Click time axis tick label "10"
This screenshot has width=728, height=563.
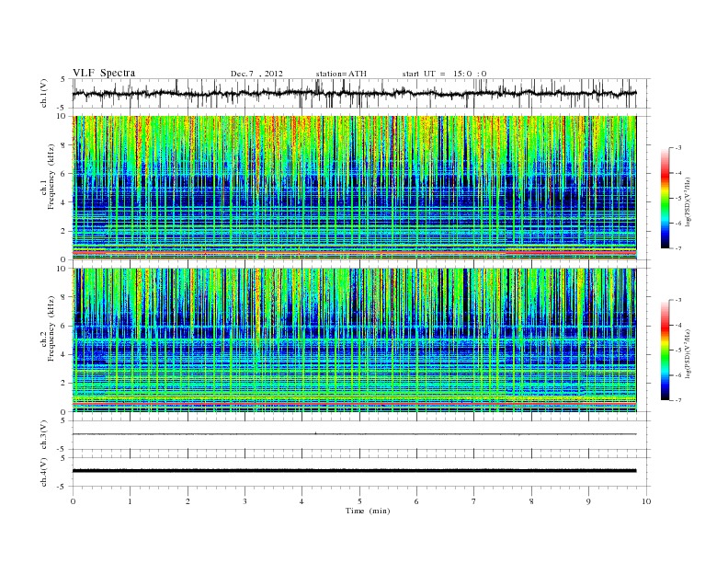646,501
